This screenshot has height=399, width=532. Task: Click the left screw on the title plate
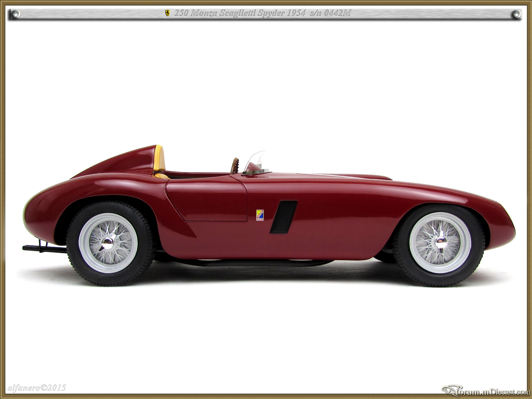16,14
